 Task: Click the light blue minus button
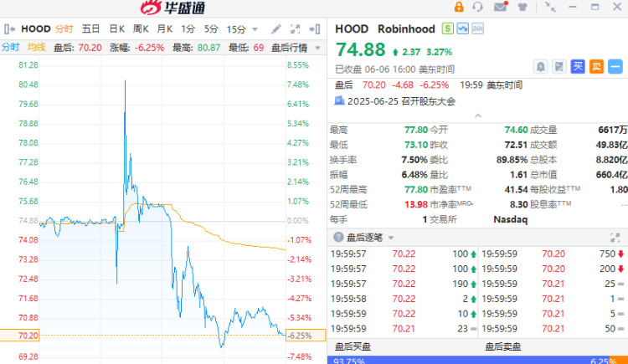pos(615,66)
